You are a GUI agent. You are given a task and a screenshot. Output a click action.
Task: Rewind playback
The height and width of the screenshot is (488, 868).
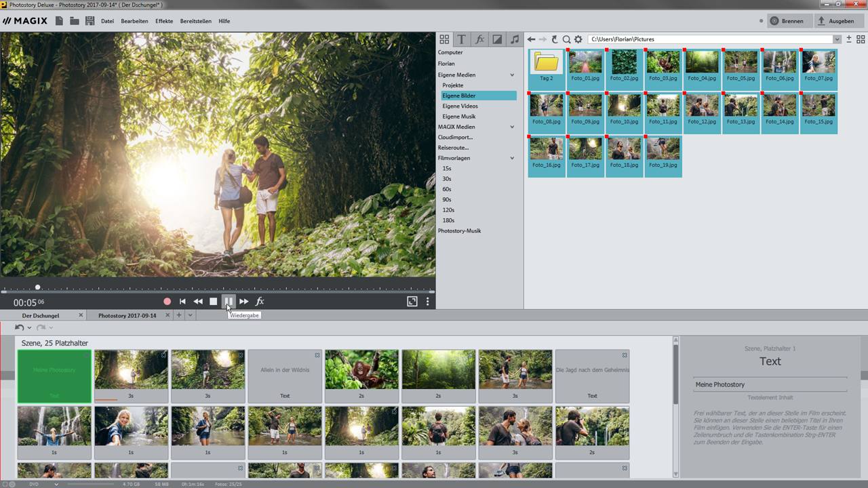coord(198,302)
